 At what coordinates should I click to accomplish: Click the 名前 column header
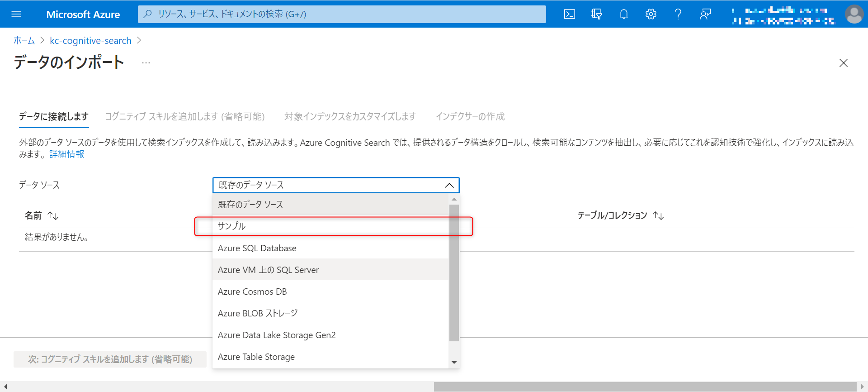(33, 215)
